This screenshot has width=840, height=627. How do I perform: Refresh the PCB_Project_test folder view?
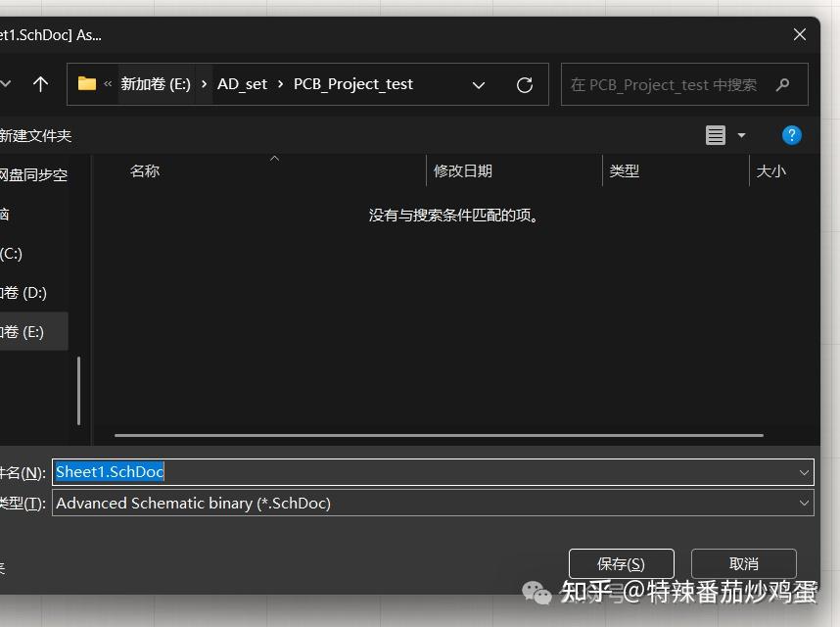[525, 84]
